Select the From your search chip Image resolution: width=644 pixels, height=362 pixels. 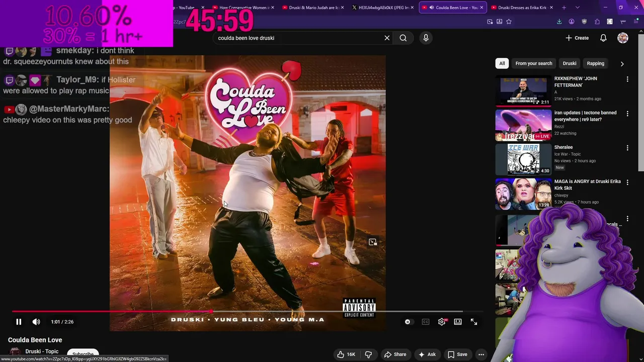tap(534, 63)
